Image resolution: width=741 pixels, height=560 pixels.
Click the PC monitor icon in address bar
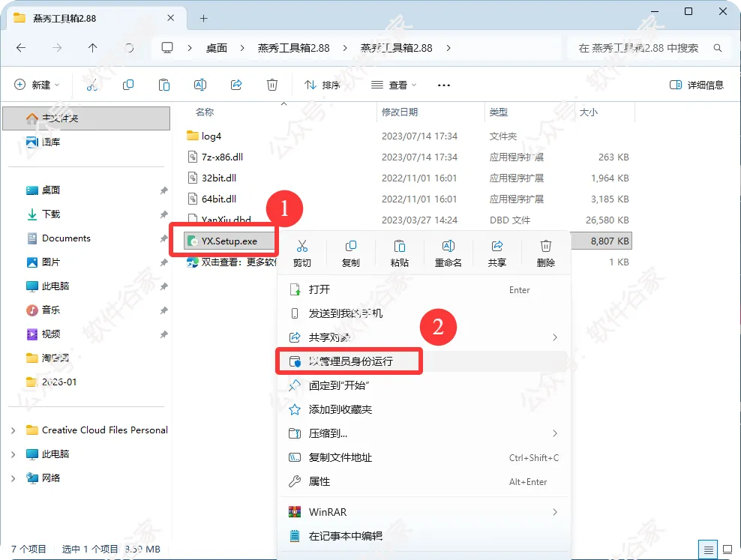(167, 48)
